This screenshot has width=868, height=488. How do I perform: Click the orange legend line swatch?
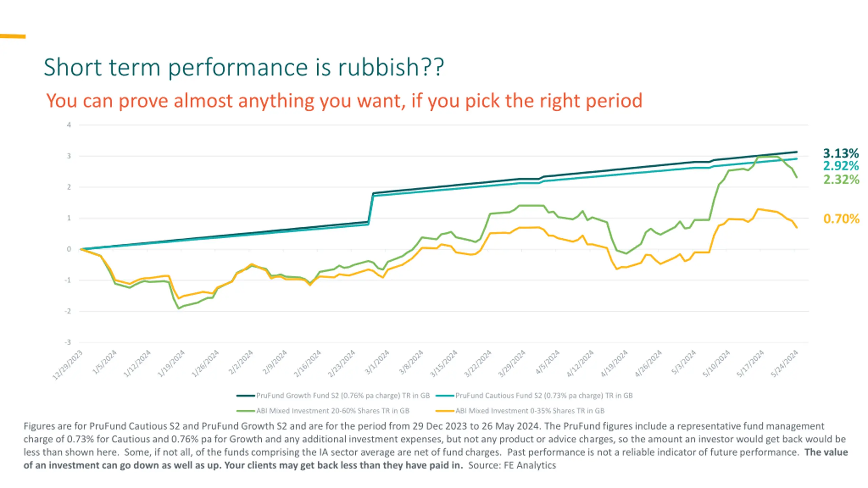[445, 411]
